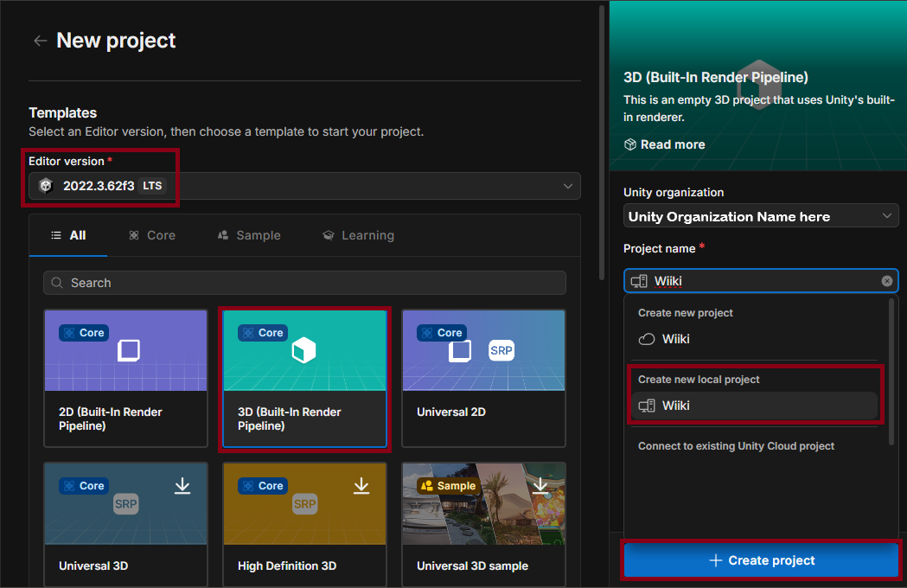Click the back arrow beside New project
This screenshot has height=588, width=907.
click(40, 40)
